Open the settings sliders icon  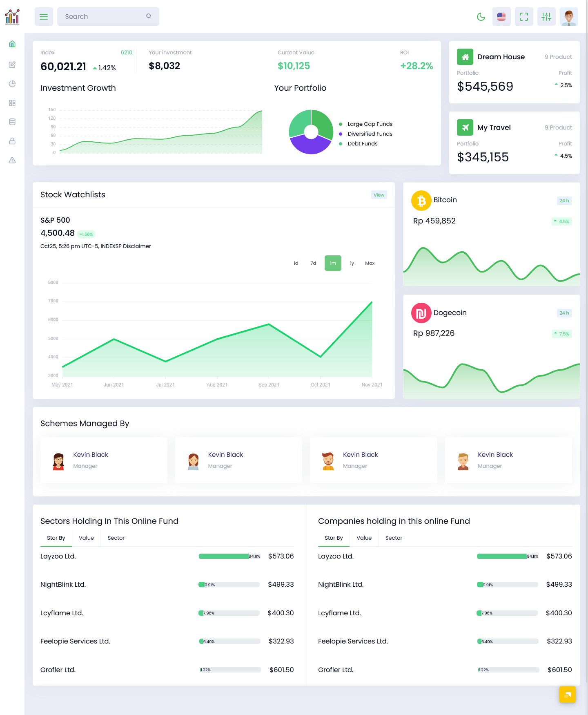pos(546,17)
